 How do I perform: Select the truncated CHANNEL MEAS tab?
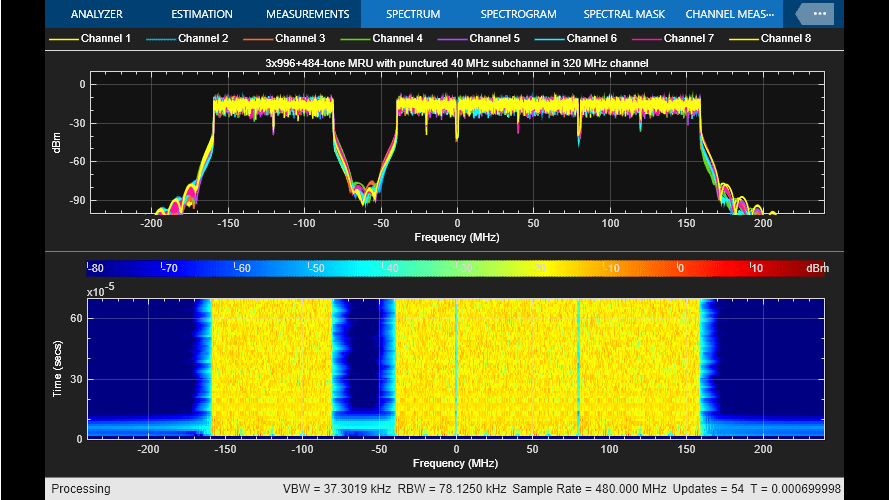pyautogui.click(x=729, y=14)
